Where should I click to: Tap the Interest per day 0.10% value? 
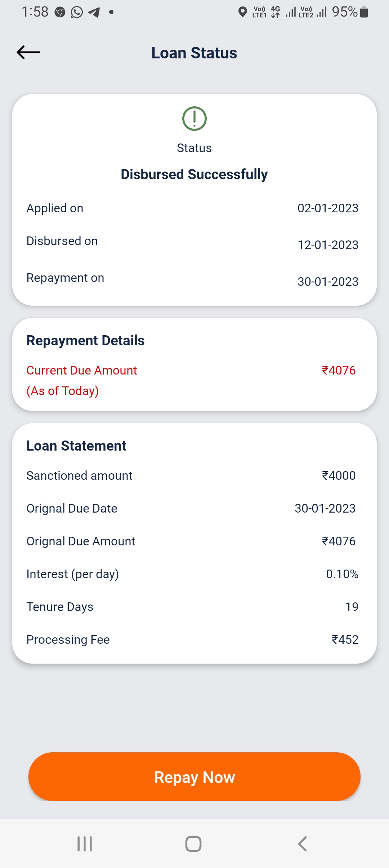[x=342, y=574]
